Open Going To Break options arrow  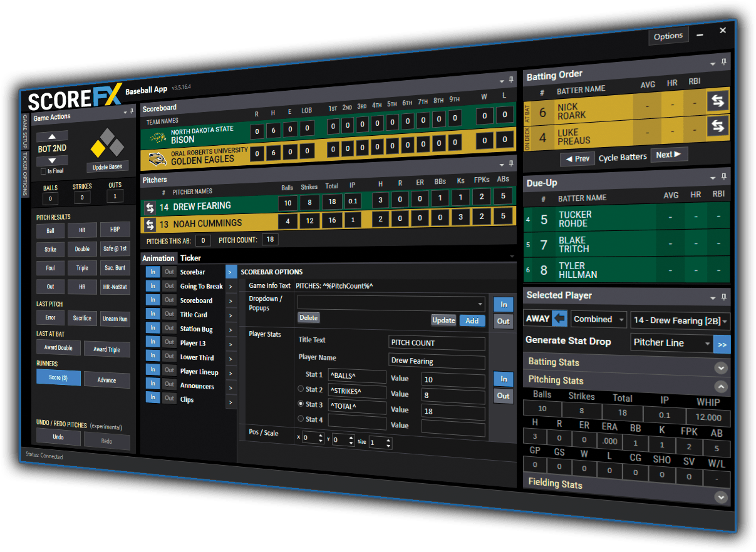pyautogui.click(x=230, y=287)
